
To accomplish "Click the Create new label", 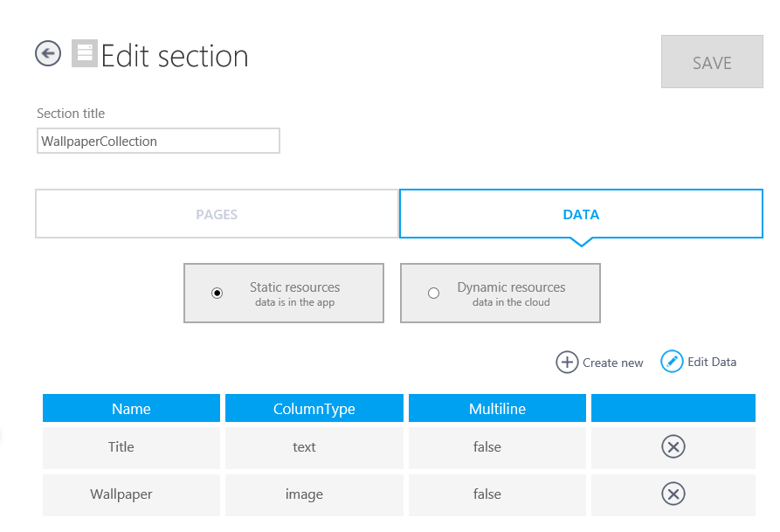I will (612, 363).
